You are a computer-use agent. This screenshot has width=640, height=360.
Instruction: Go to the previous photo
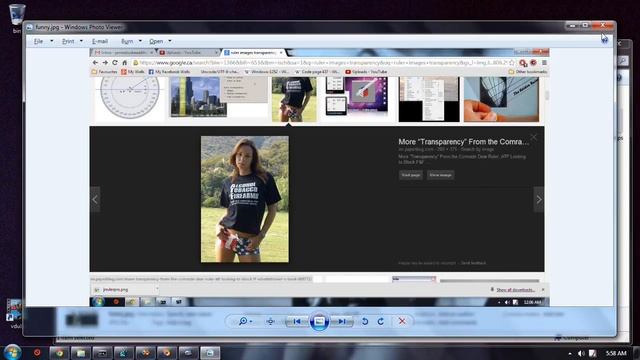tap(297, 321)
